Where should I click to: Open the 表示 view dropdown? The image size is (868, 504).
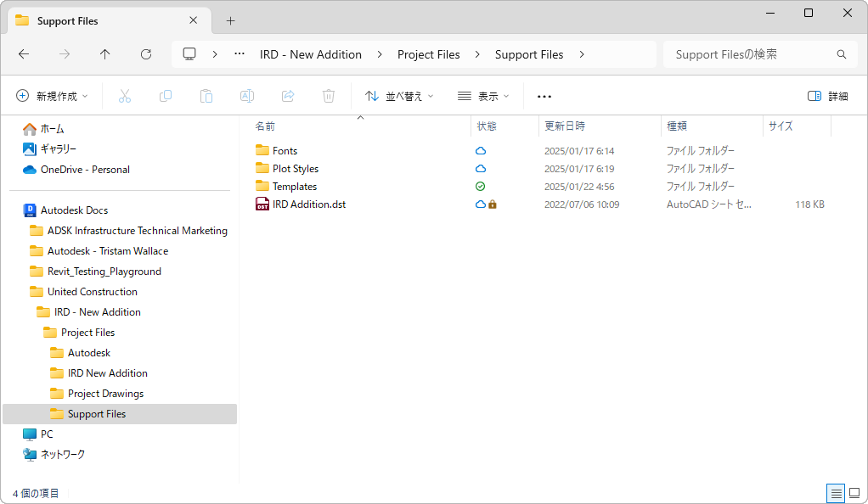[x=482, y=96]
